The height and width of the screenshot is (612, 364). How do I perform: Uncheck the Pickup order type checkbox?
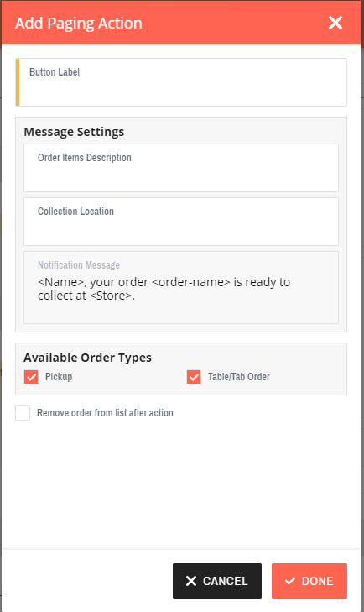coord(31,377)
